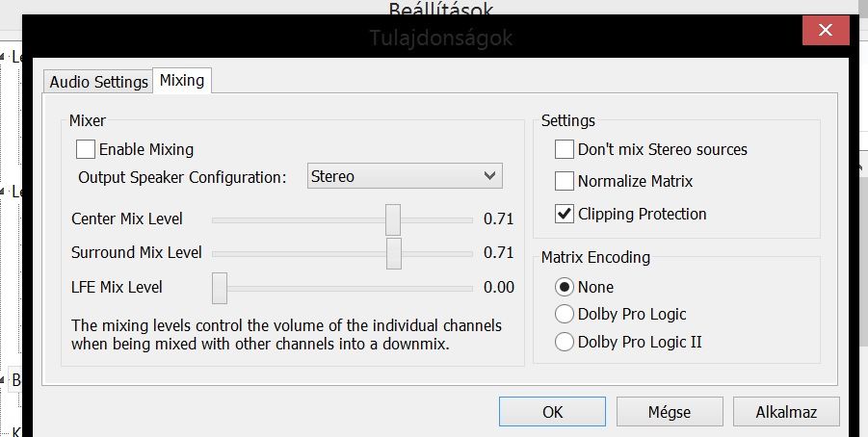Close the Tulajdonságok dialog with the red X
Viewport: 868px width, 437px height.
[826, 32]
